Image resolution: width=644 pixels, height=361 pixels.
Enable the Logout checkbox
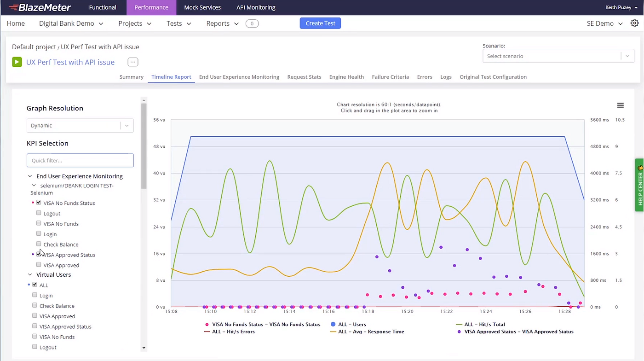(x=39, y=213)
